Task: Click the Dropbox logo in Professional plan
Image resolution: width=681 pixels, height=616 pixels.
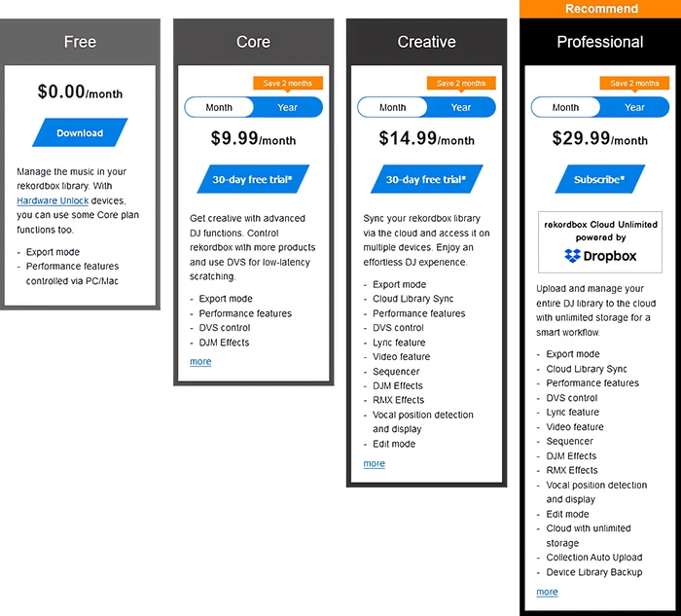Action: point(600,256)
